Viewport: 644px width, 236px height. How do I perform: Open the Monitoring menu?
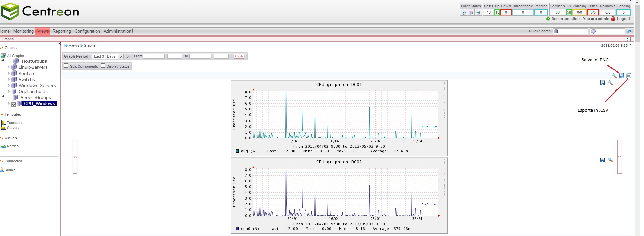click(23, 31)
